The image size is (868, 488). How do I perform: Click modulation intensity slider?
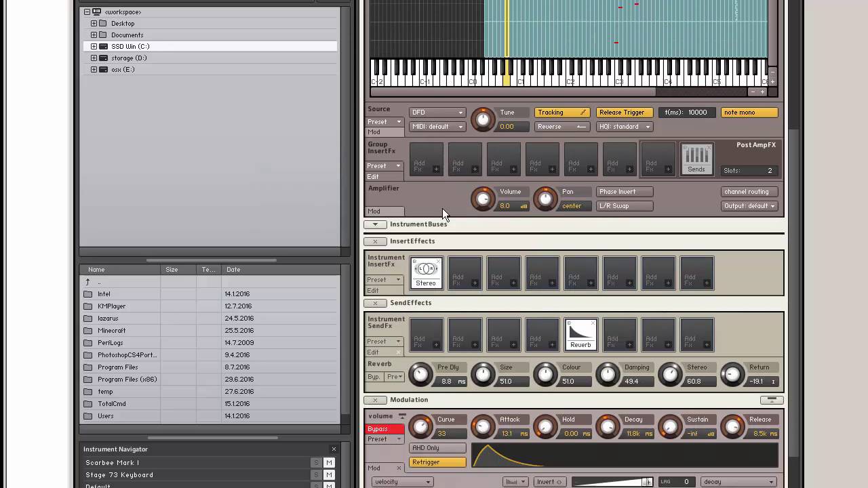click(612, 482)
